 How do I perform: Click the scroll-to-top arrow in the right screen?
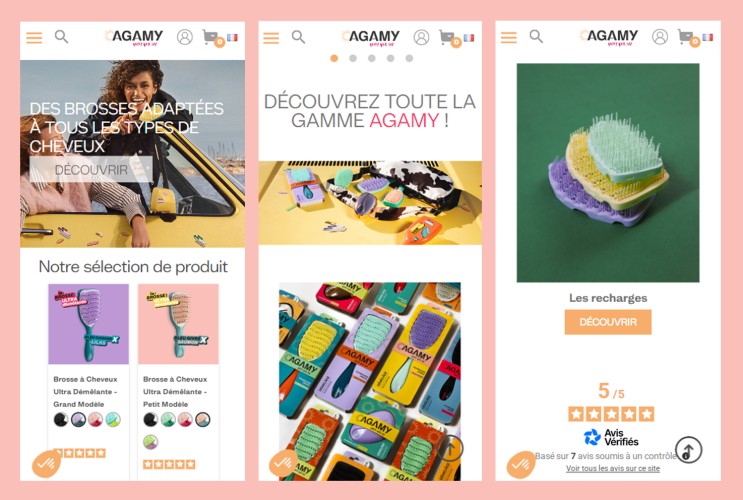click(689, 450)
